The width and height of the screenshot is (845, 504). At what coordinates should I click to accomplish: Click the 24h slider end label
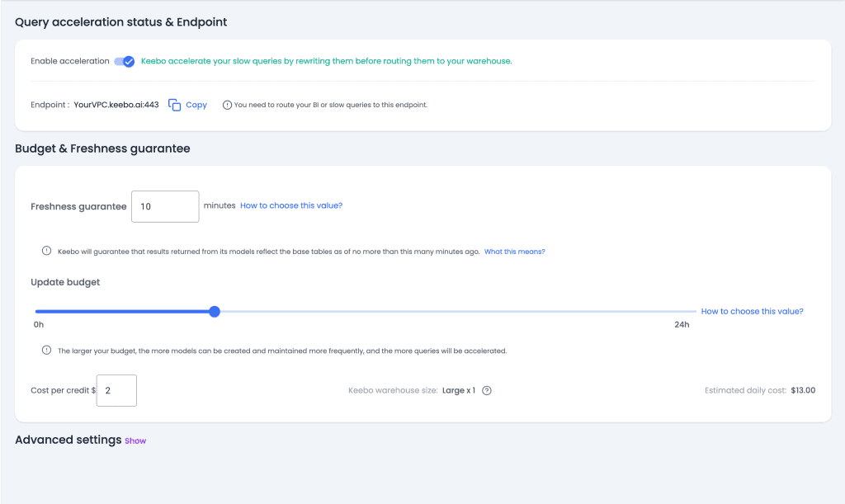(x=682, y=324)
